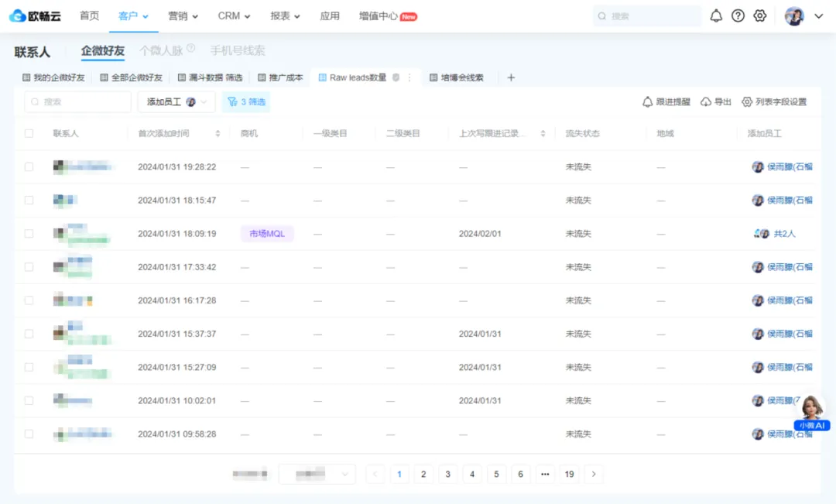Switch to 全部企微好友 tab
This screenshot has height=504, width=836.
(x=132, y=77)
